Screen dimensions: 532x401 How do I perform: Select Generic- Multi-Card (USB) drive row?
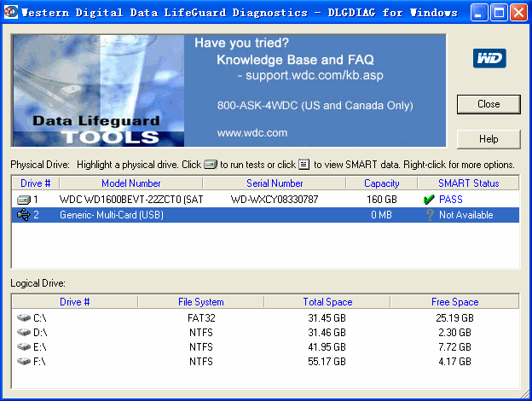(x=265, y=215)
